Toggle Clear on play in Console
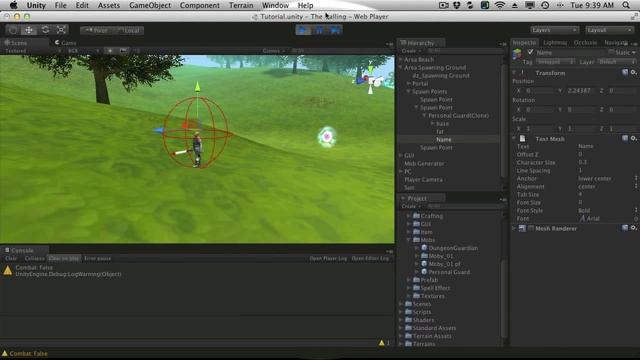This screenshot has width=640, height=360. click(64, 258)
